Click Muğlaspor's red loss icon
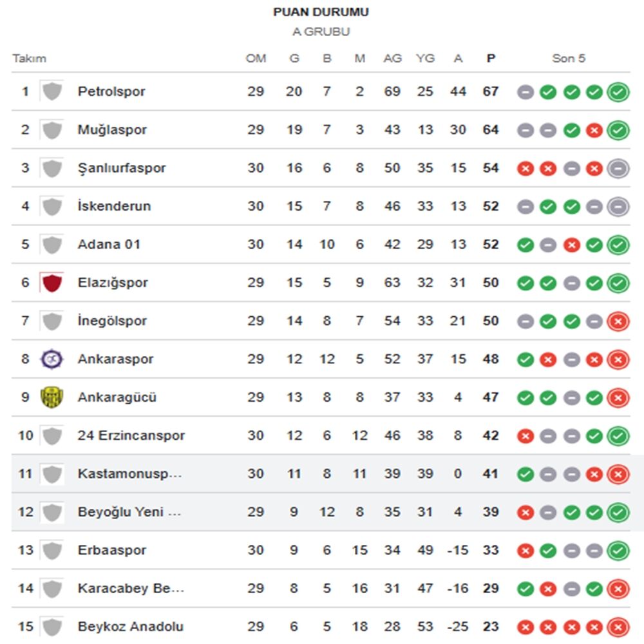The image size is (644, 644). tap(594, 131)
